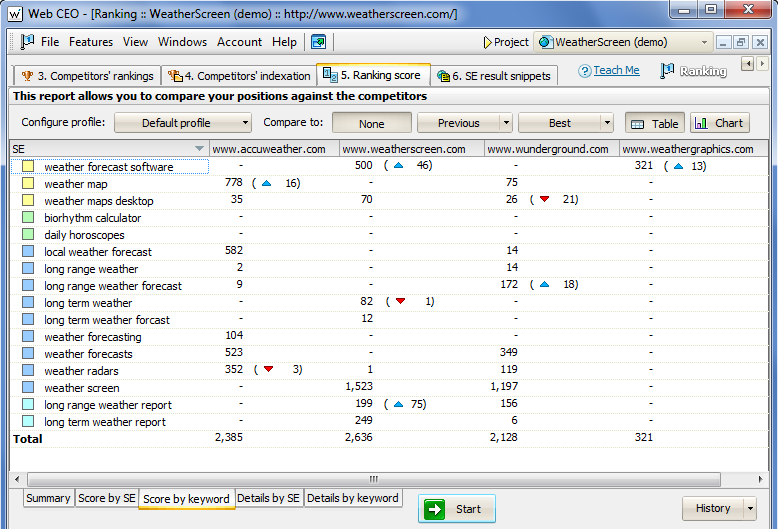778x529 pixels.
Task: Select the 5. Ranking score tab
Action: 373,75
